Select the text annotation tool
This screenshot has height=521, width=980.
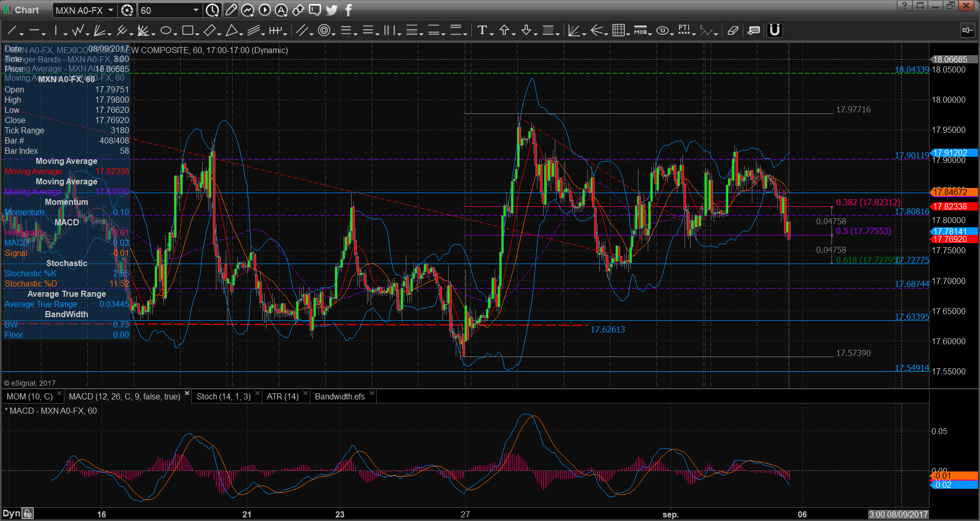click(482, 31)
